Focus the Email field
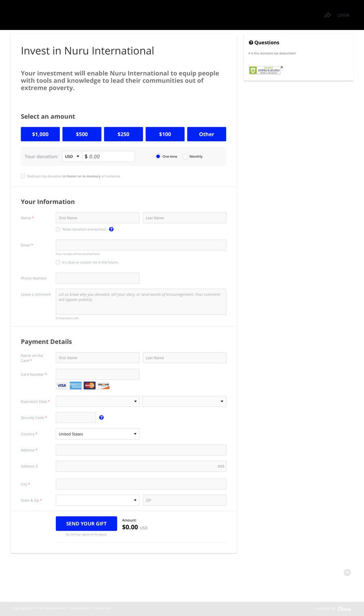Screen dimensions: 364x616 [x=141, y=245]
